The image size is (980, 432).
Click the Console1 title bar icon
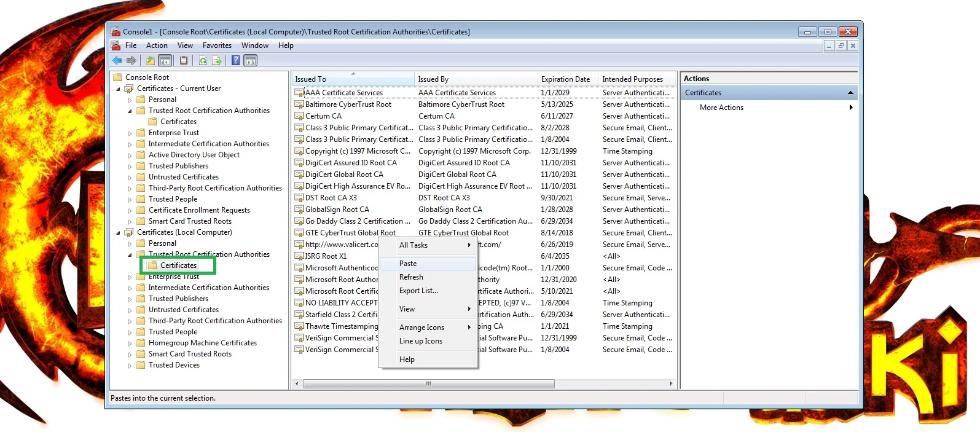[116, 31]
